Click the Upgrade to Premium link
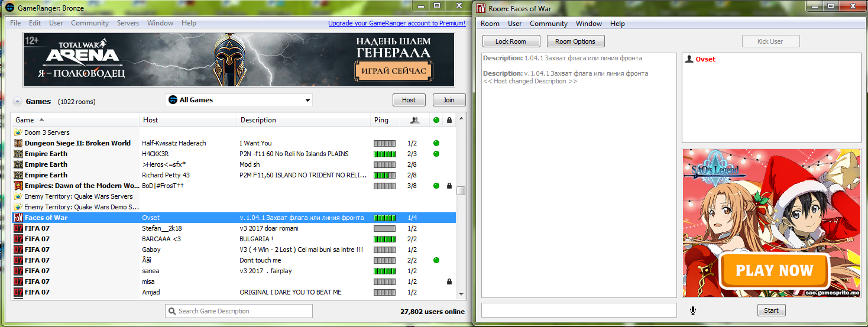This screenshot has height=327, width=868. point(397,23)
